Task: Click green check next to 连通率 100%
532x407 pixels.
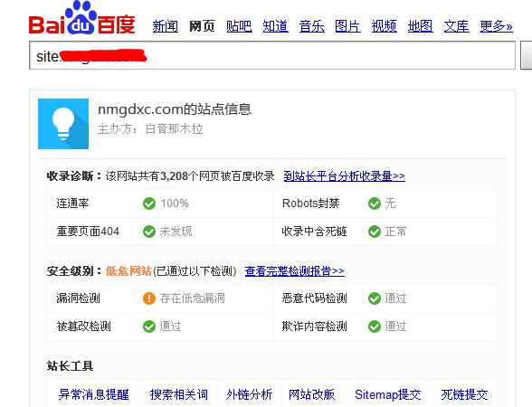Action: click(x=149, y=203)
